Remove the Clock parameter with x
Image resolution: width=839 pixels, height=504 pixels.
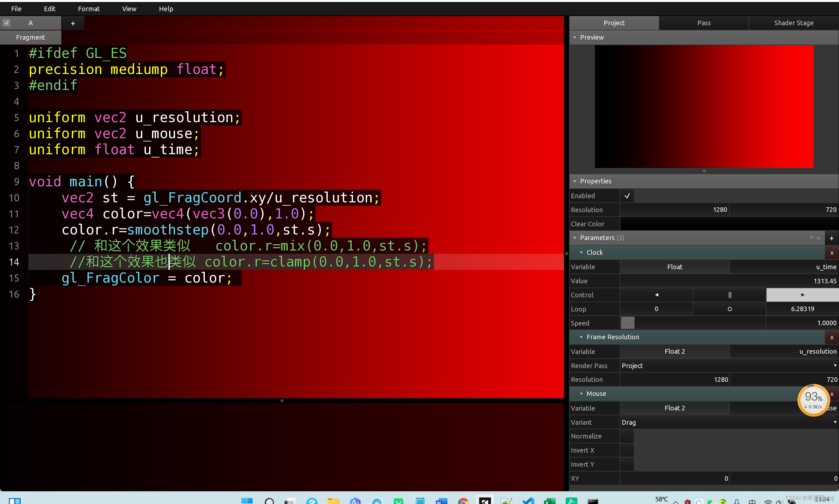coord(831,253)
